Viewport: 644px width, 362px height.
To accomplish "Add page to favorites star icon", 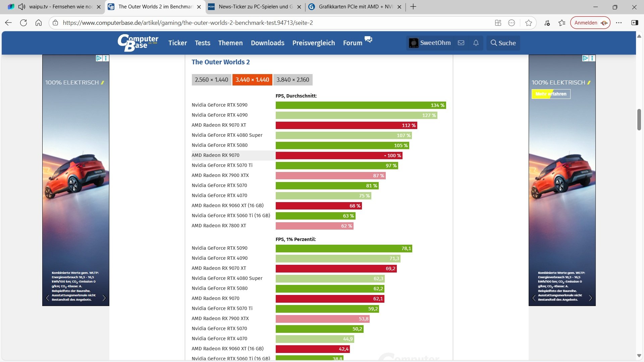I will pos(529,23).
